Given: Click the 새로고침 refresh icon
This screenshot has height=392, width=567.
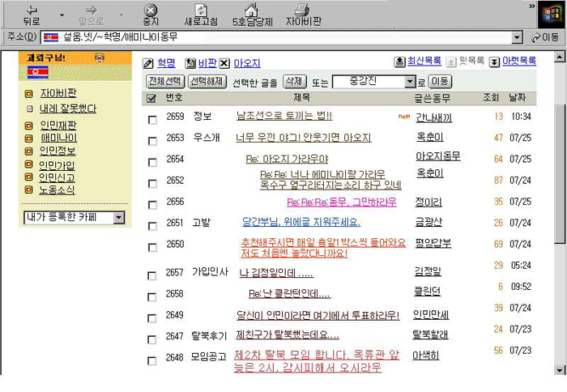Looking at the screenshot, I should [202, 10].
